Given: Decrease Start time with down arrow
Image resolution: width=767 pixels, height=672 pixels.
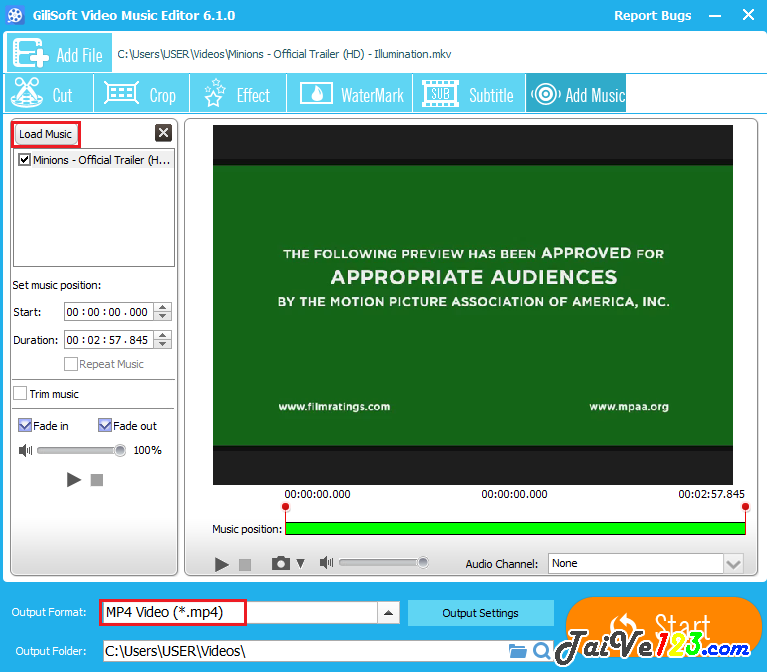Looking at the screenshot, I should point(163,316).
